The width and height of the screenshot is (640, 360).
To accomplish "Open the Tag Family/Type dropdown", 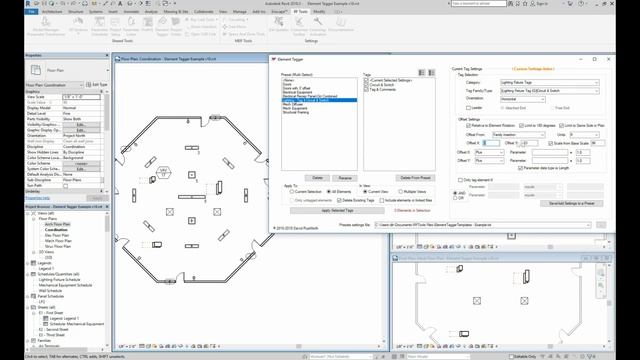I will 549,91.
